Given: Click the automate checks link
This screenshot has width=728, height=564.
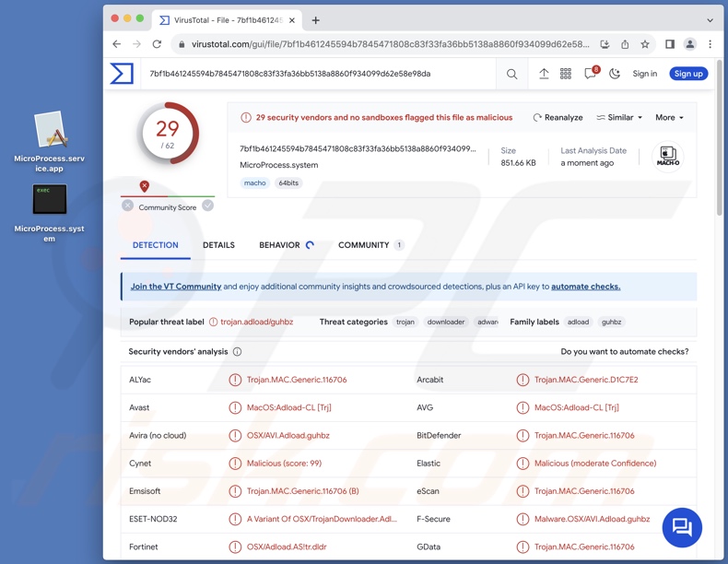Looking at the screenshot, I should pyautogui.click(x=585, y=287).
